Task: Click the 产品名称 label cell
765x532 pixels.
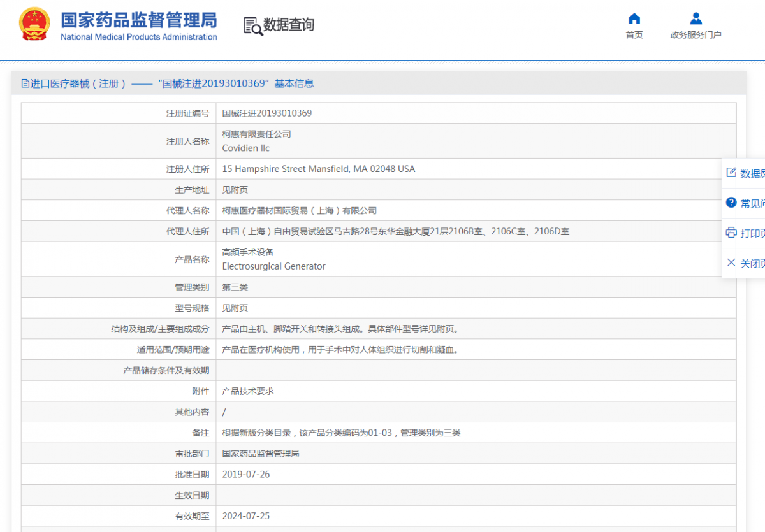Action: pos(119,259)
